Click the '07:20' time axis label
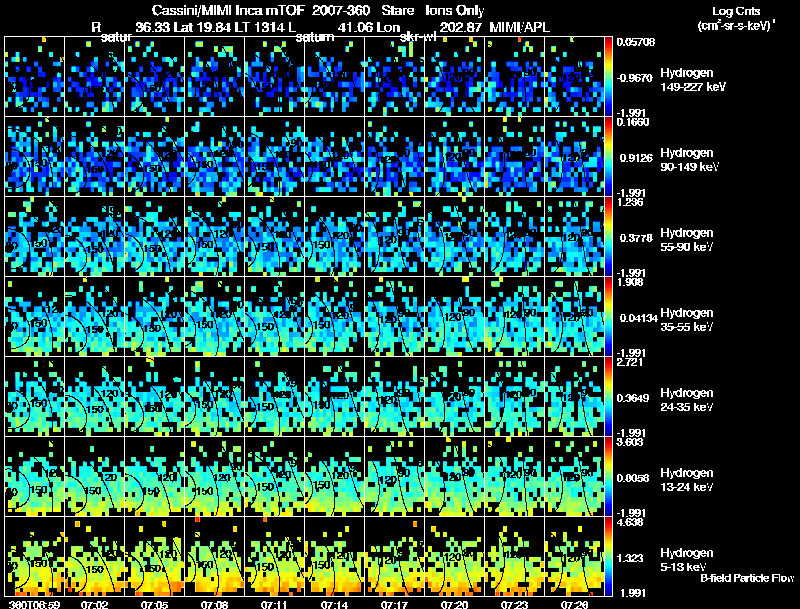The image size is (800, 609). pos(455,604)
